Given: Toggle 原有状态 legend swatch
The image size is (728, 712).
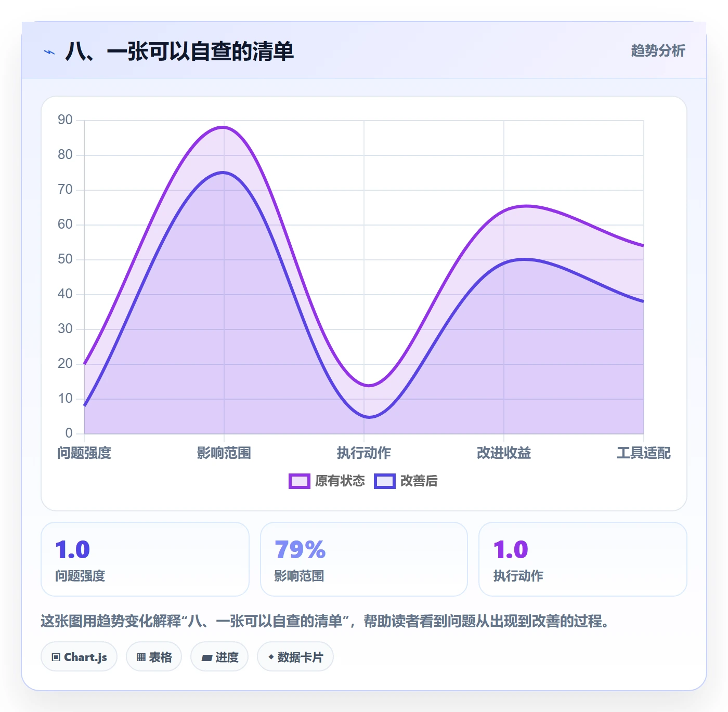Looking at the screenshot, I should tap(300, 481).
